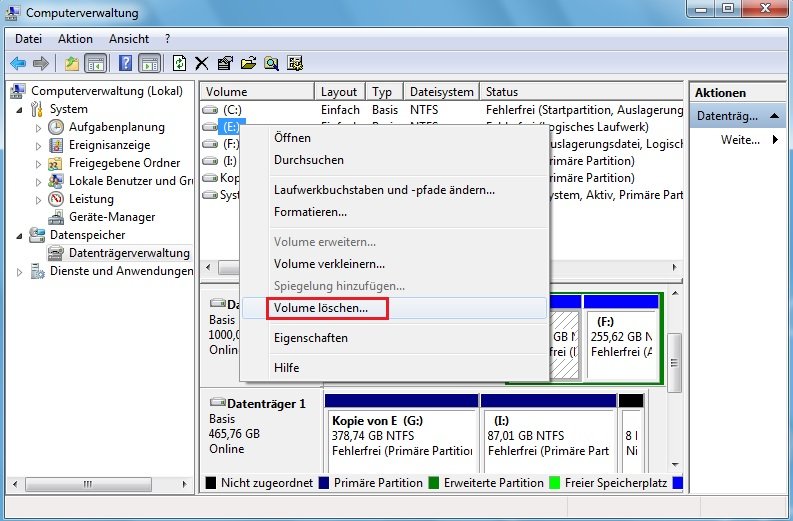
Task: Sort by the Layout column header
Action: 340,92
